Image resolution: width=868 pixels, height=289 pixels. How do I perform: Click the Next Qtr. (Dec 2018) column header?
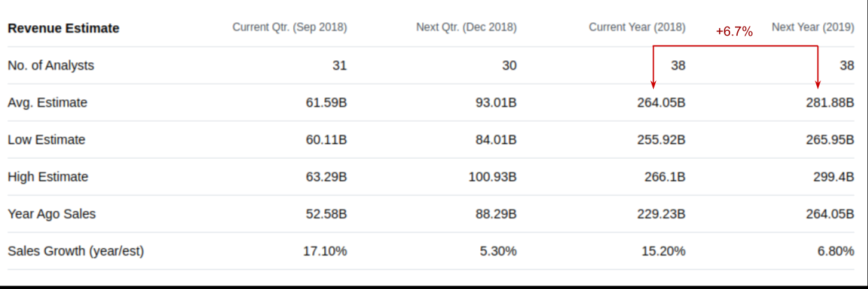tap(466, 28)
